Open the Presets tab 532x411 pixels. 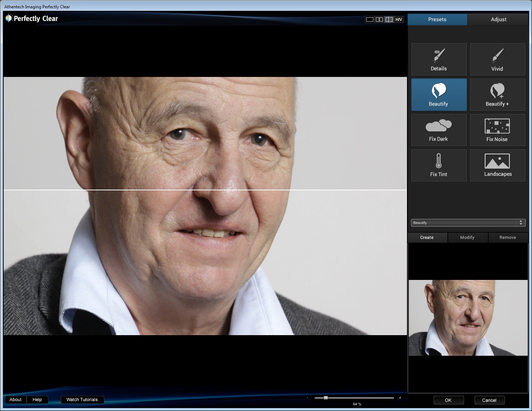tap(437, 20)
